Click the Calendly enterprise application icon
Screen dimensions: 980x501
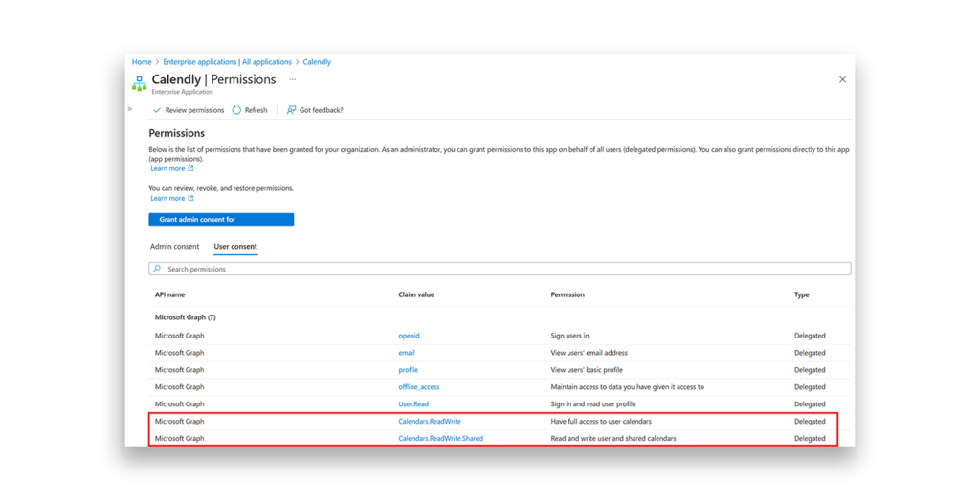click(140, 83)
